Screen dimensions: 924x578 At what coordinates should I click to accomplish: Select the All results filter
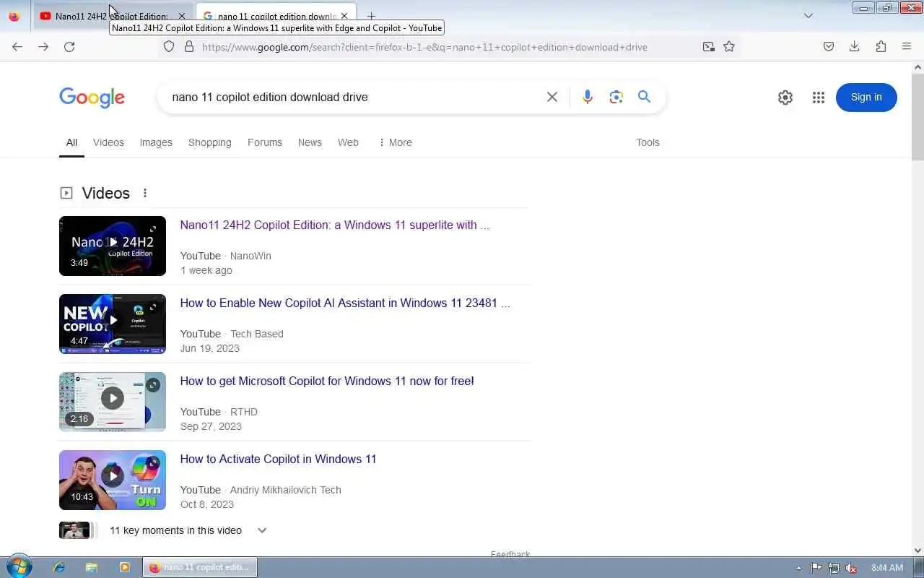(x=71, y=142)
